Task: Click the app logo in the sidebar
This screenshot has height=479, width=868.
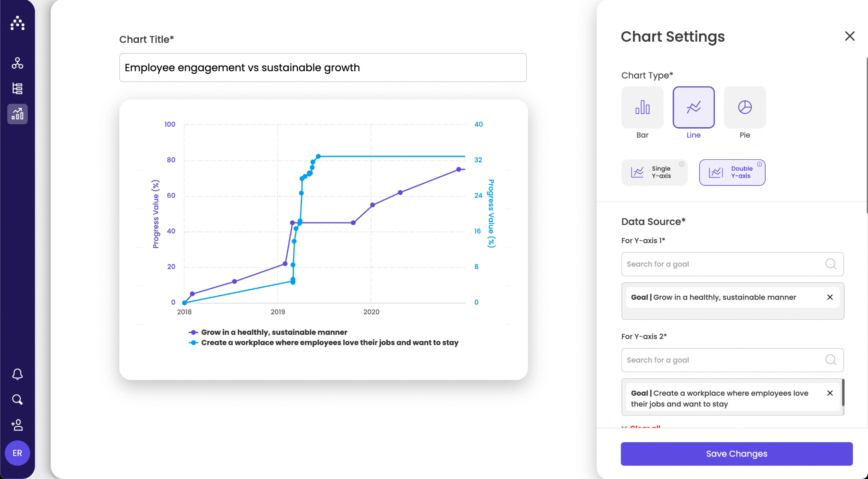Action: tap(17, 23)
